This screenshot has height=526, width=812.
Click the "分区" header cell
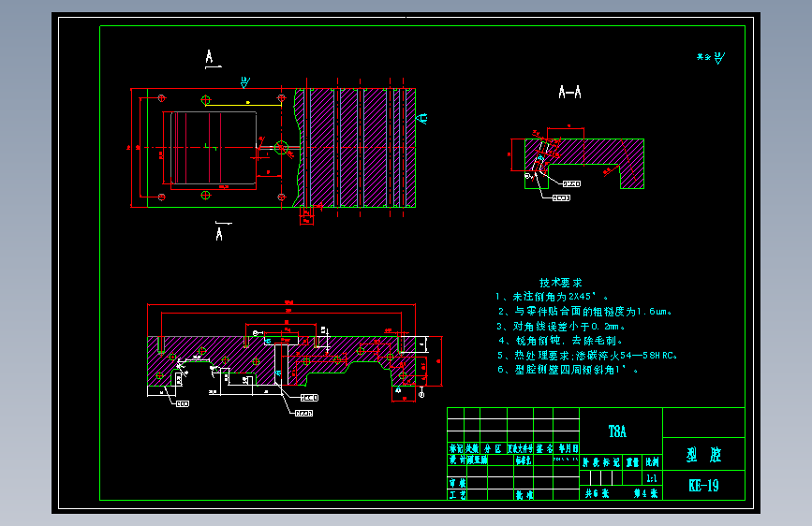point(493,448)
